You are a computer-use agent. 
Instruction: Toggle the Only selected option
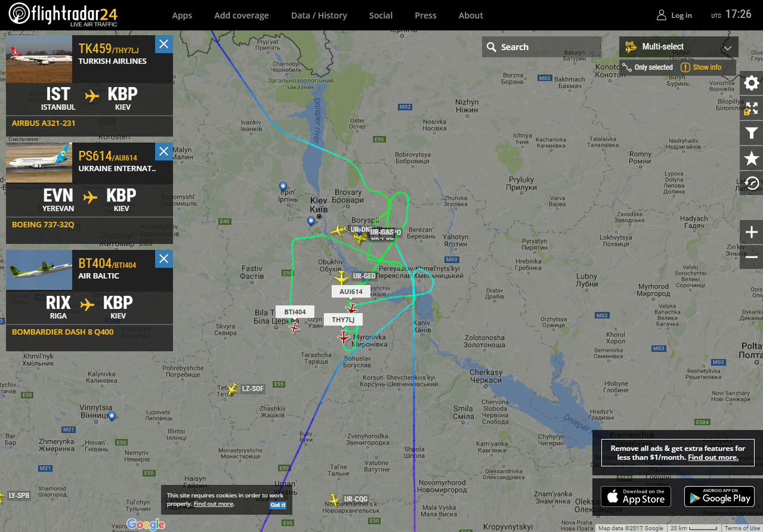click(647, 67)
